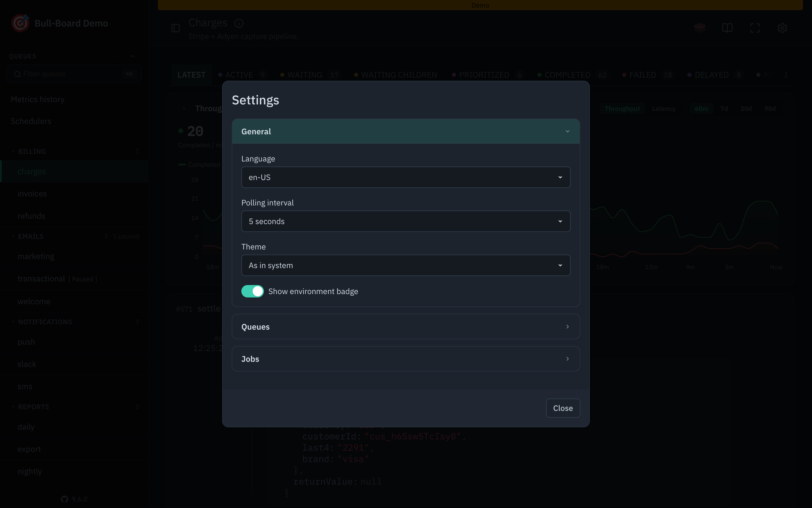Select the daily queue
Viewport: 812px width, 508px height.
[x=74, y=427]
